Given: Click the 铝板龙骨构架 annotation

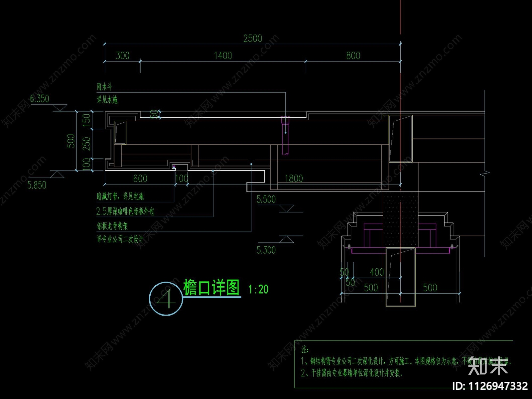Looking at the screenshot, I should coord(112,226).
